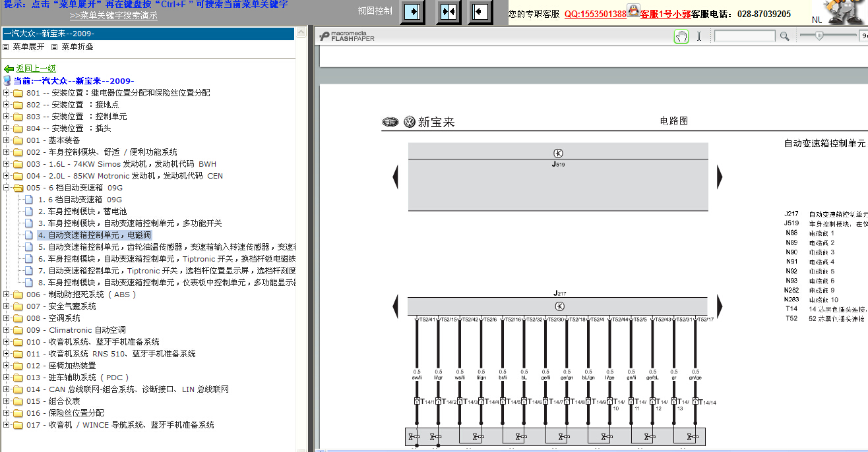
Task: Click the folder icon for 017 收音机 WINCE
Action: (18, 425)
